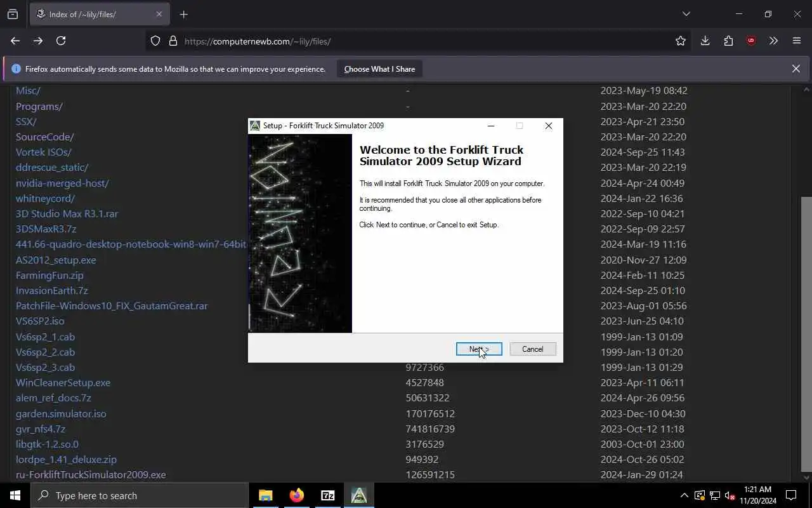This screenshot has width=812, height=508.
Task: Open the Firefox application menu
Action: (797, 41)
